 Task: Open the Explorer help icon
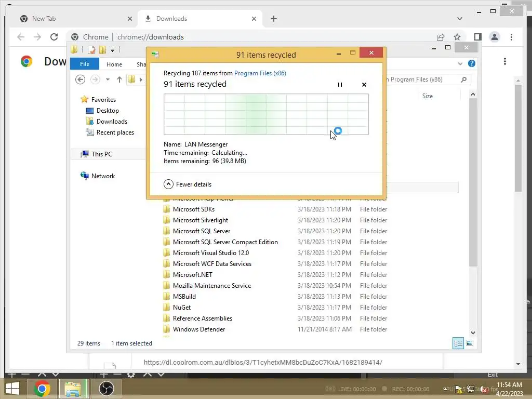tap(472, 63)
